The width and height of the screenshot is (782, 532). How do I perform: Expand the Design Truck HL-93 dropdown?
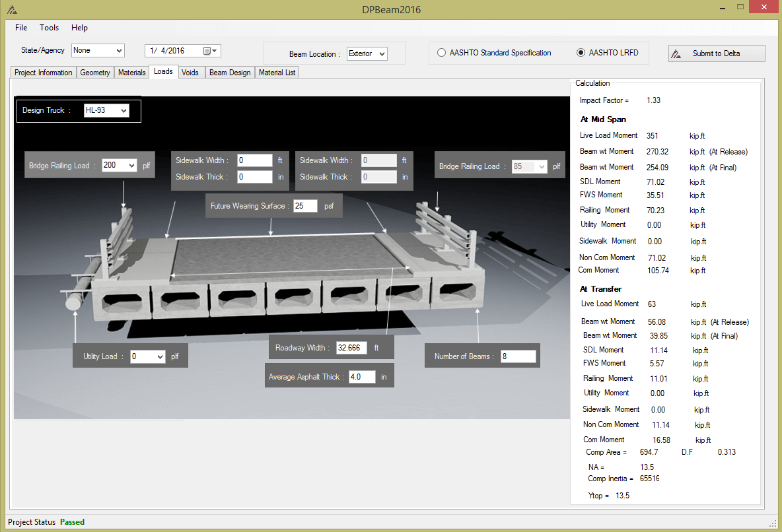point(124,111)
